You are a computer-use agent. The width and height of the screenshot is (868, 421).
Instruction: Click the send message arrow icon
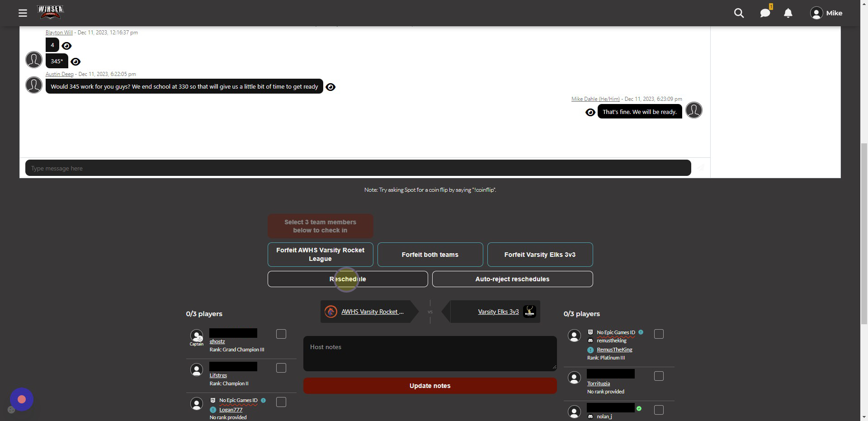point(700,168)
